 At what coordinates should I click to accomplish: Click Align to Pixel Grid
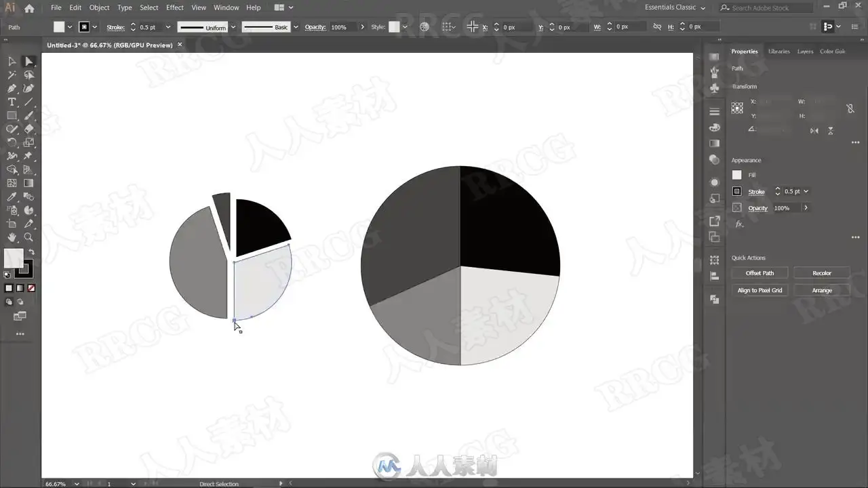(x=759, y=290)
